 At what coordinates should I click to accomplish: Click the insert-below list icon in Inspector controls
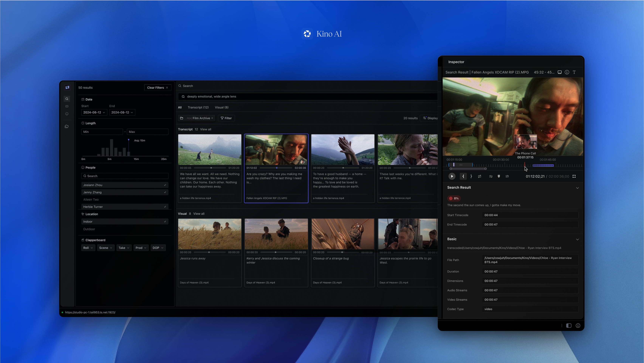pyautogui.click(x=491, y=176)
